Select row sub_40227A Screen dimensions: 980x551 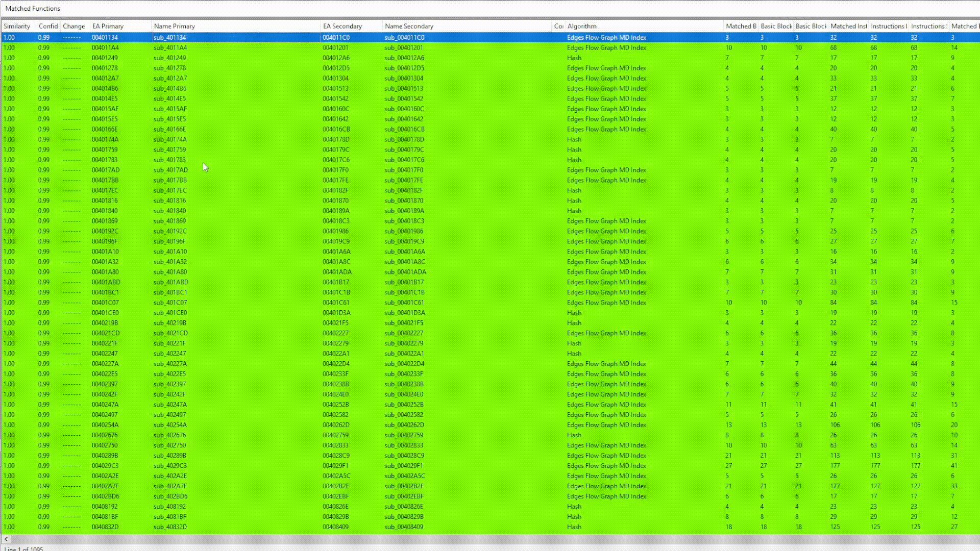tap(490, 364)
